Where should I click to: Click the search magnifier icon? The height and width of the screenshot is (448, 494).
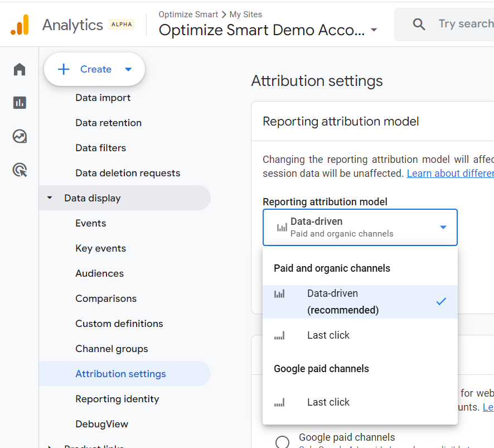tap(419, 24)
